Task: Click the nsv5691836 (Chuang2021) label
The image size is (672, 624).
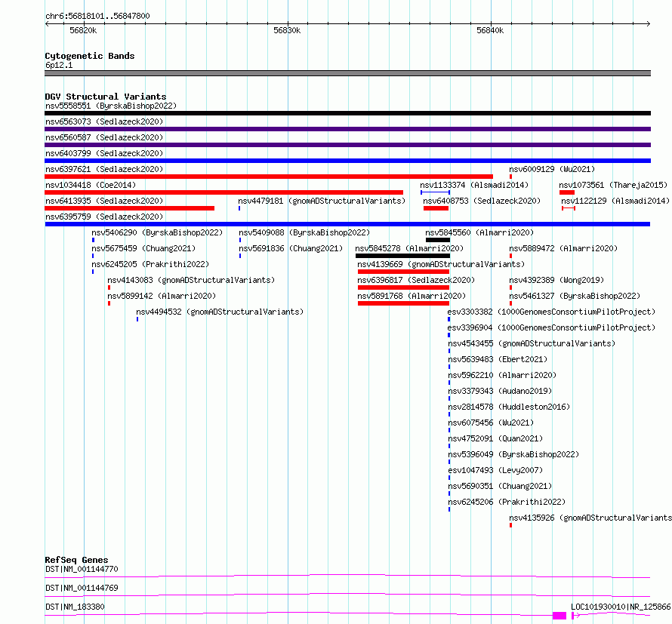Action: pos(291,248)
